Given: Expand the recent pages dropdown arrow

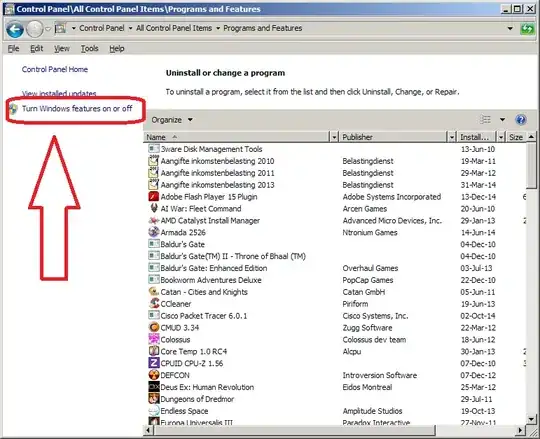Looking at the screenshot, I should 48,29.
